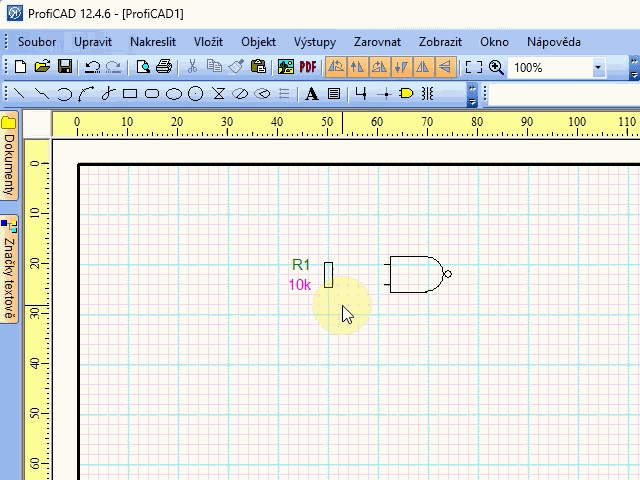Open the 100% zoom level dropdown
The height and width of the screenshot is (480, 640).
[x=598, y=68]
